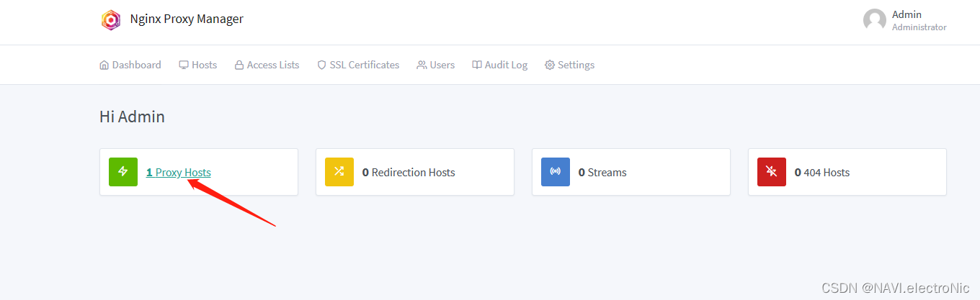Click the red 404 Hosts icon

[772, 172]
